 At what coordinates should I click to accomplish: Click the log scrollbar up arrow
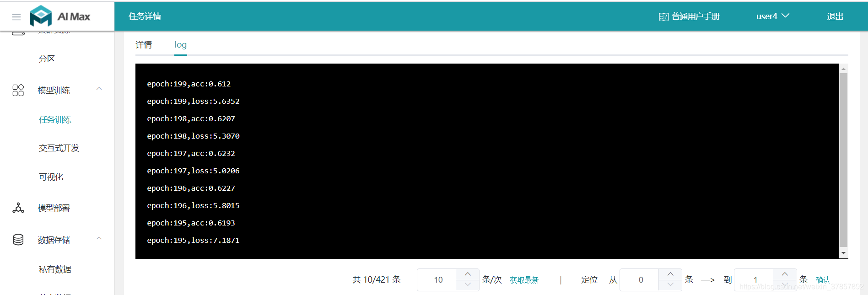pyautogui.click(x=843, y=69)
